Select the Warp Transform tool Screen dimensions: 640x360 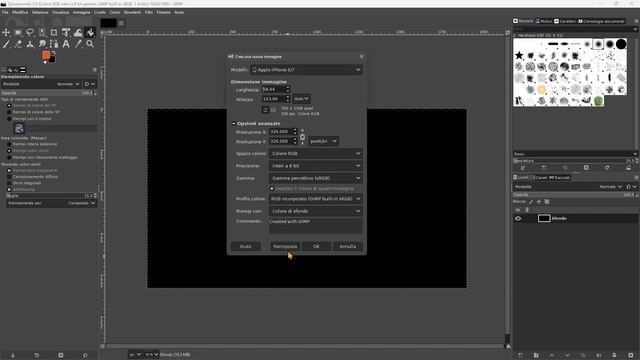tap(78, 32)
